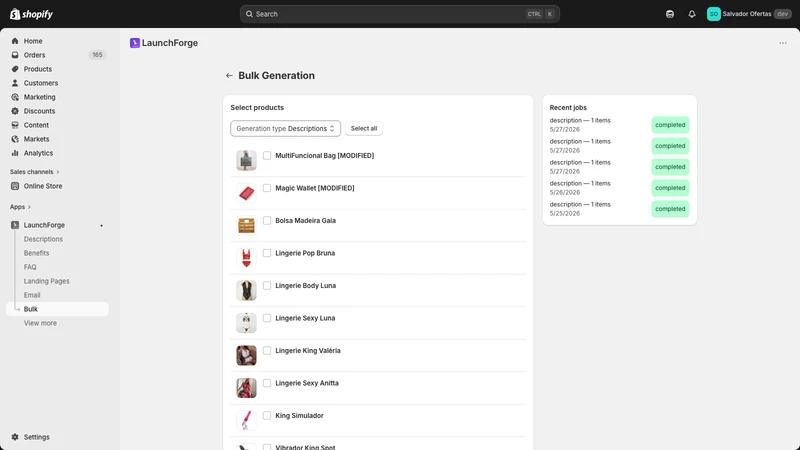800x450 pixels.
Task: Expand the Apps section
Action: [x=20, y=207]
